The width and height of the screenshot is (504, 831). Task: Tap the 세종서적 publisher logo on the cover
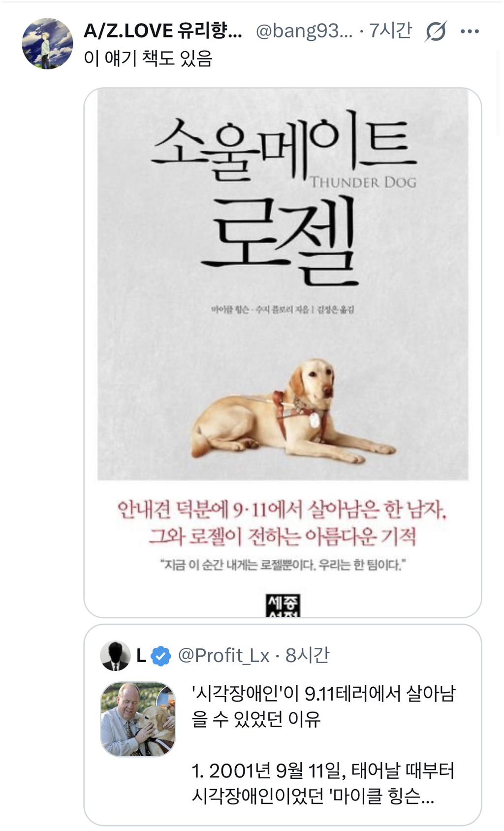point(283,606)
